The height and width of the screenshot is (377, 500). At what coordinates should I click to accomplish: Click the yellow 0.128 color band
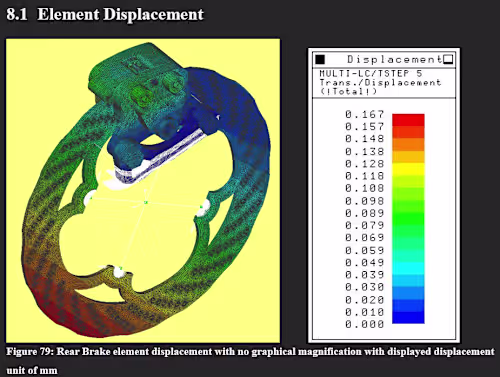(408, 169)
